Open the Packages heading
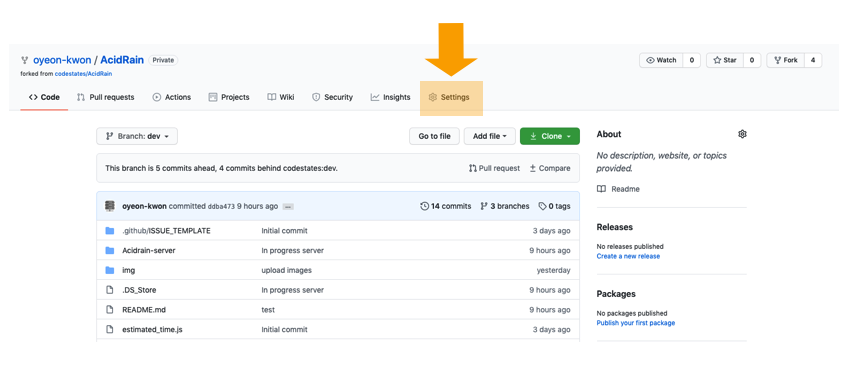 (x=616, y=294)
